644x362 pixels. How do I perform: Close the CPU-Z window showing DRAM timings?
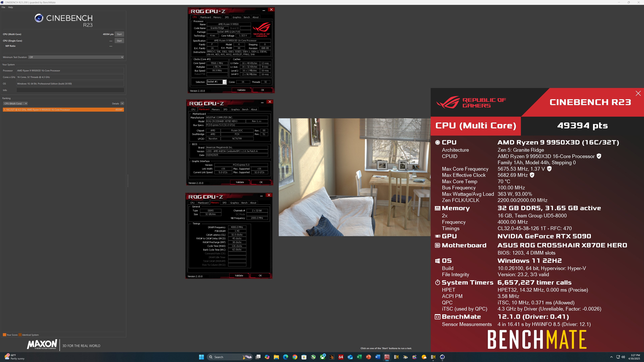click(269, 195)
